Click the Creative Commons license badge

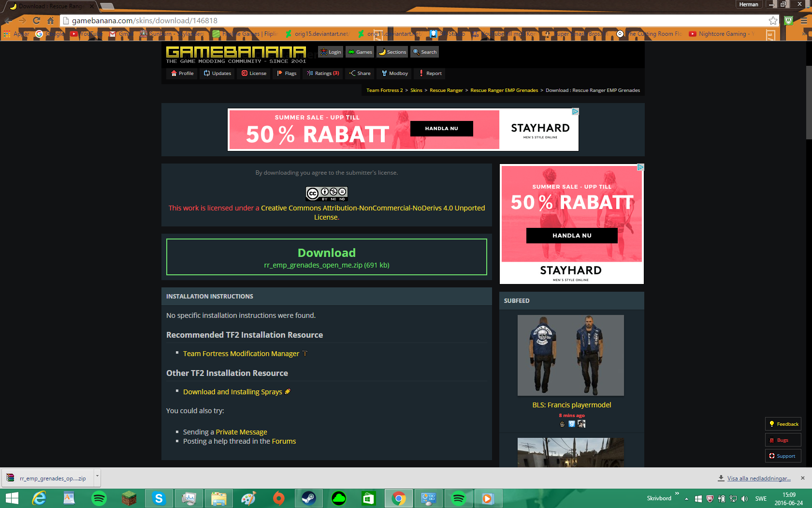pyautogui.click(x=327, y=194)
